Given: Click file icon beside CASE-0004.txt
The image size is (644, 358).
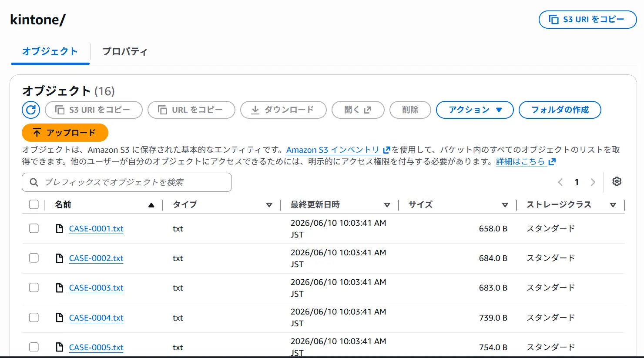Looking at the screenshot, I should [60, 318].
